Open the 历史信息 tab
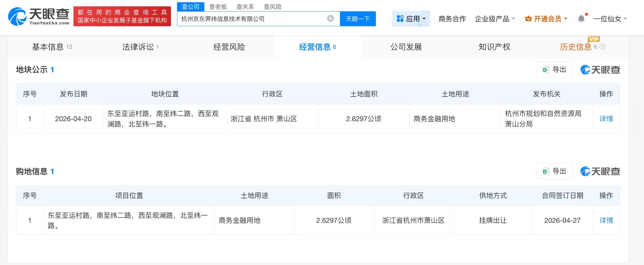 [576, 47]
